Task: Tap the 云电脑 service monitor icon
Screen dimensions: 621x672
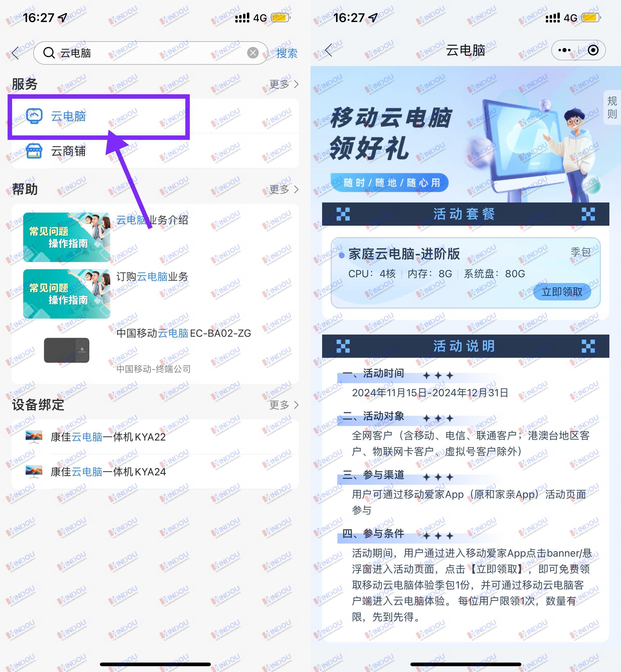Action: coord(34,116)
